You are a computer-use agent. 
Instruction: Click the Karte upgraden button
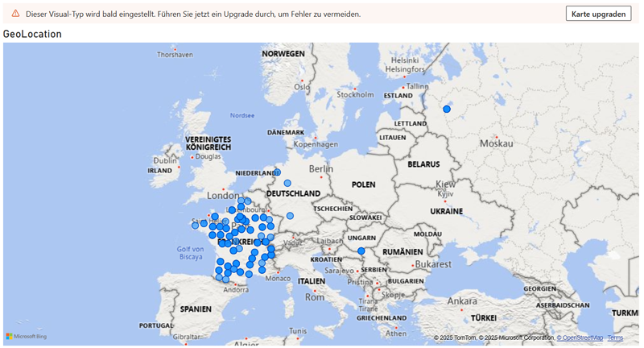click(x=598, y=14)
